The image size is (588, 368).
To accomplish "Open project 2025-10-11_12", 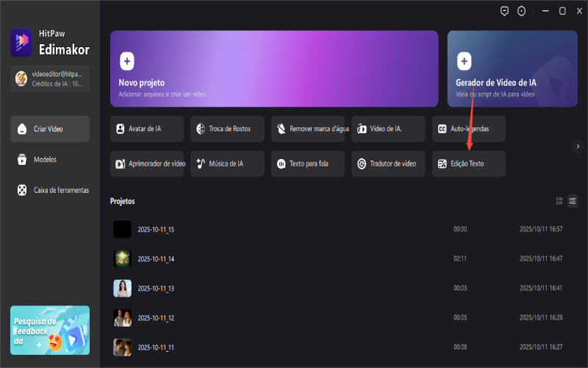I will [x=344, y=318].
